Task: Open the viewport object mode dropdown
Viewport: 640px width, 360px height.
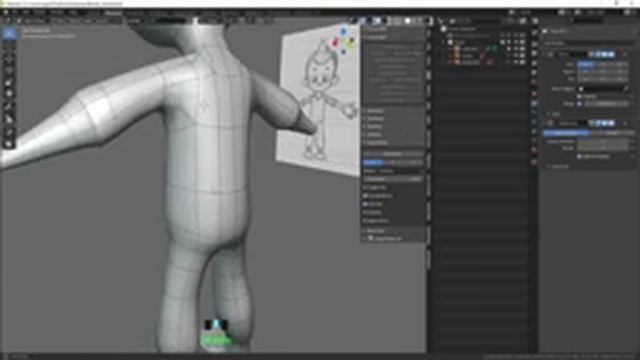Action: (x=34, y=21)
